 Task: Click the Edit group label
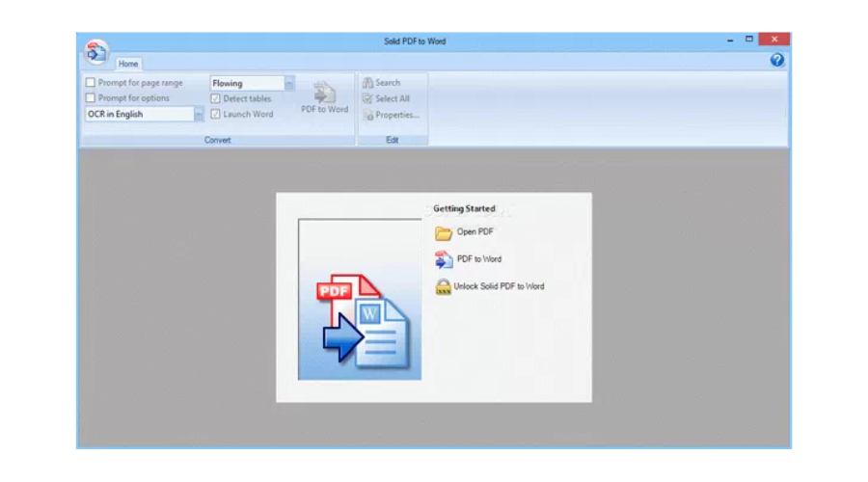(392, 140)
